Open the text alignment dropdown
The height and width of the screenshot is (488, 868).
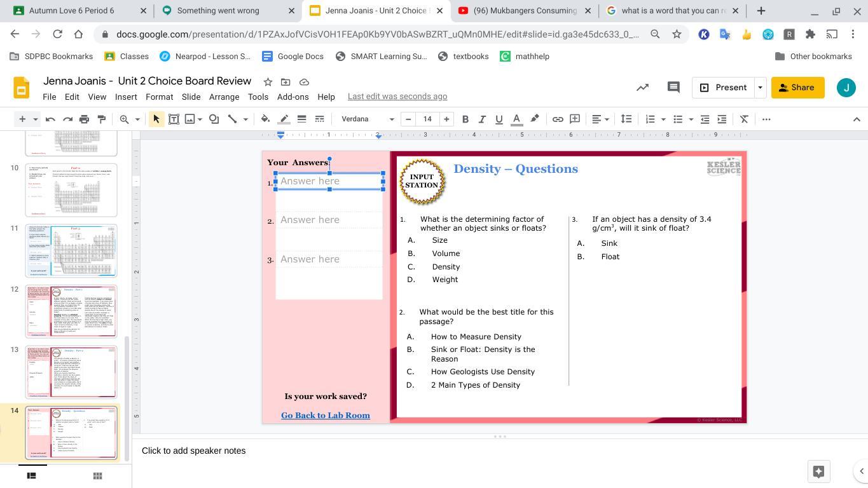(x=600, y=119)
